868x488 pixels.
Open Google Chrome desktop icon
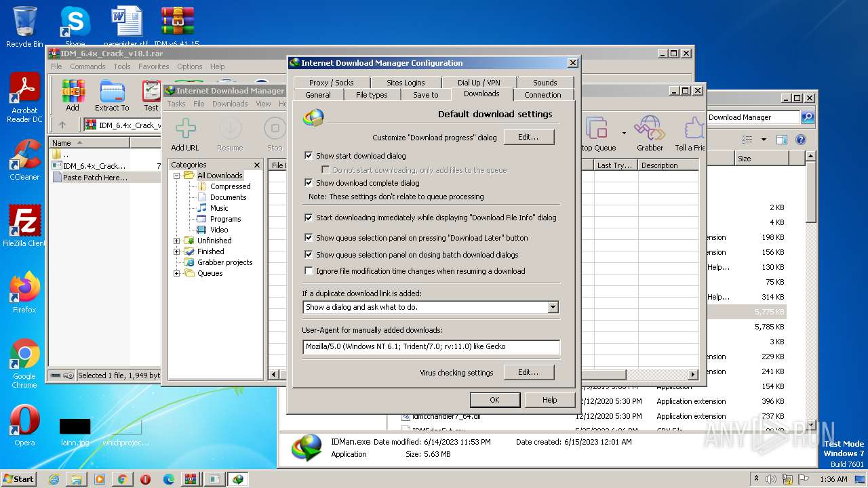click(x=24, y=364)
